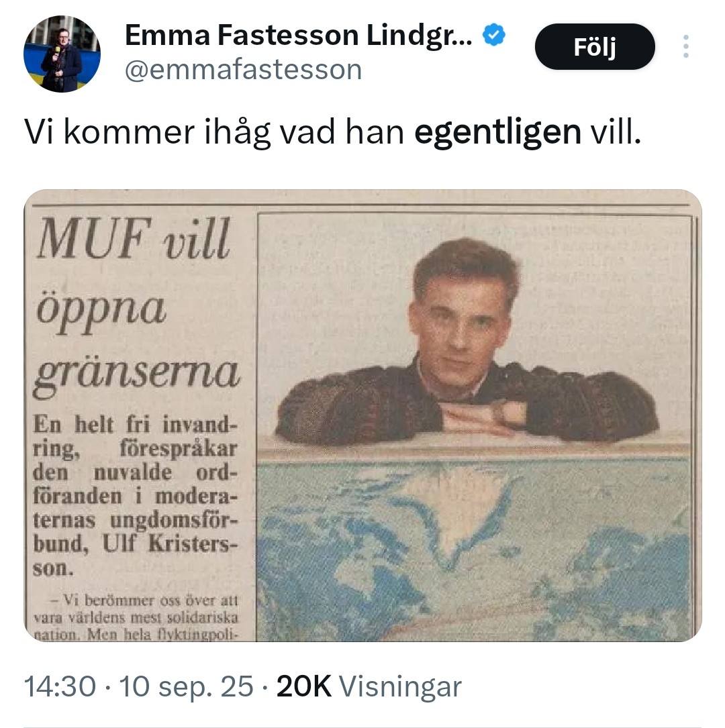This screenshot has width=725, height=728.
Task: Click the @emmafastesson handle
Action: (x=243, y=69)
